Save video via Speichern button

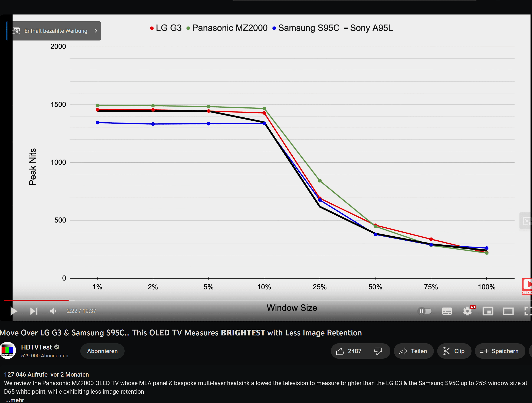click(x=500, y=351)
